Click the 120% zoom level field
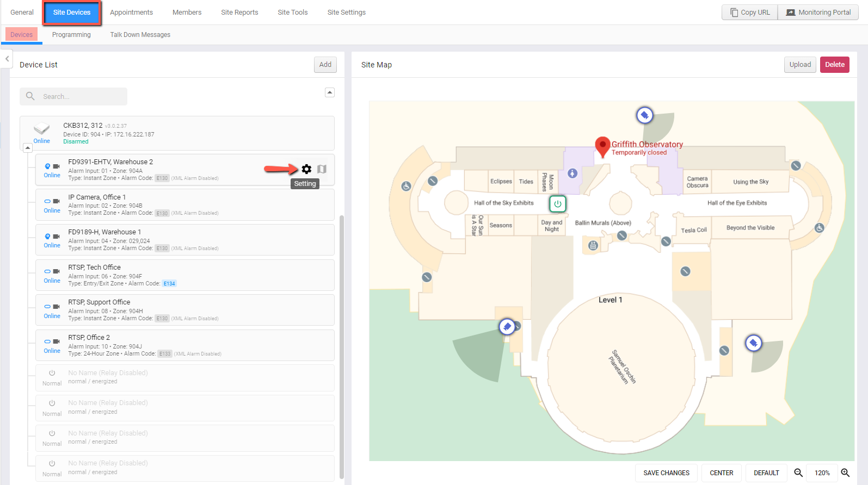868x485 pixels. 822,472
